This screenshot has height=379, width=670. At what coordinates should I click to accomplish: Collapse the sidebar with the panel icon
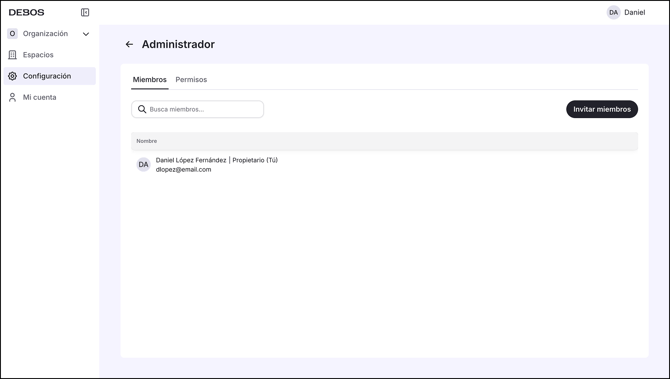pyautogui.click(x=85, y=12)
